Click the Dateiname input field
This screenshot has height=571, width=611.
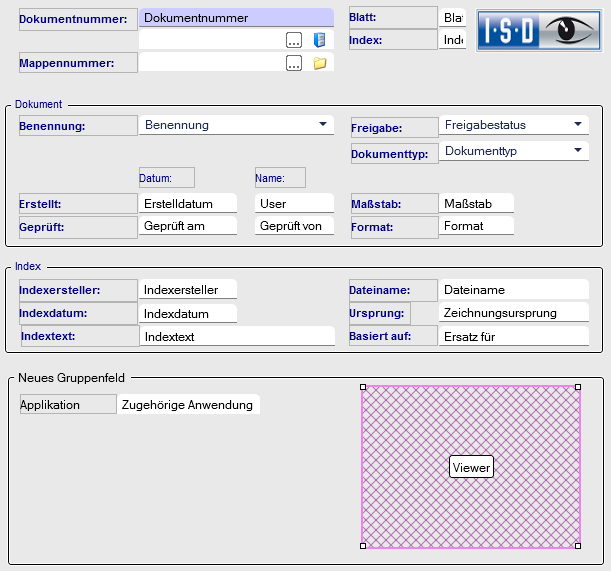(x=513, y=289)
